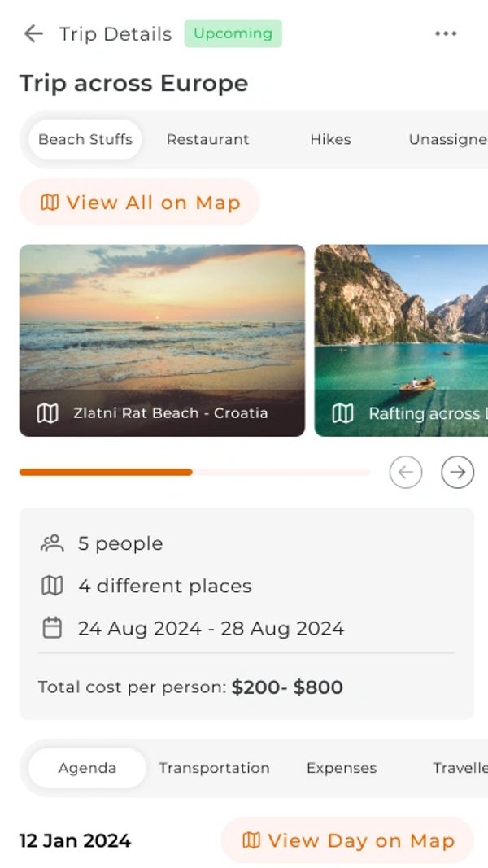Click the orange carousel progress bar
The width and height of the screenshot is (488, 868).
coord(106,472)
